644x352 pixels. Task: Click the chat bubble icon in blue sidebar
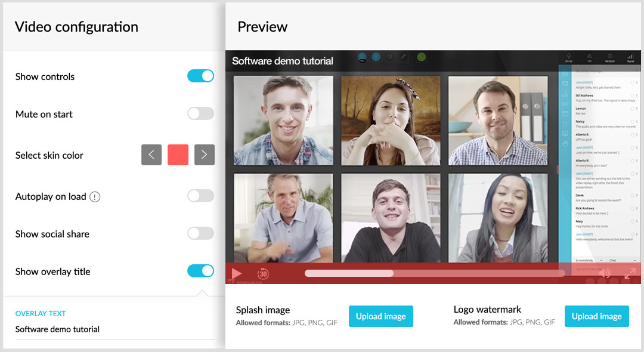click(x=565, y=84)
